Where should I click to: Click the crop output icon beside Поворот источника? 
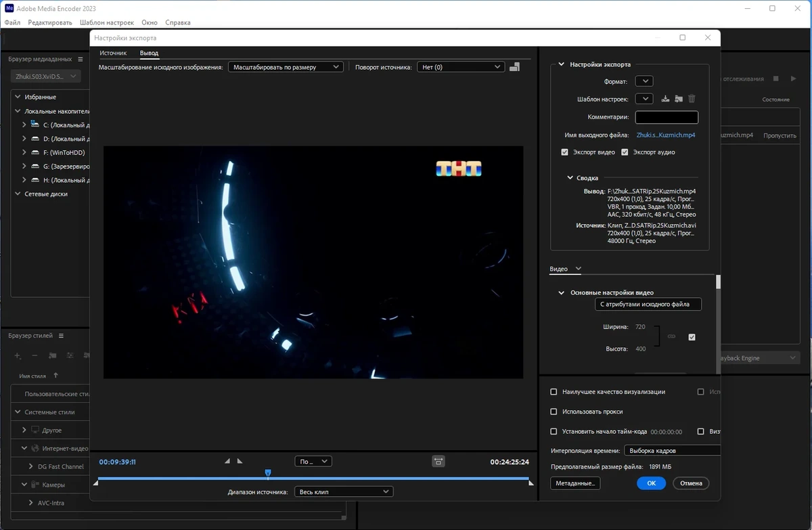(x=514, y=66)
